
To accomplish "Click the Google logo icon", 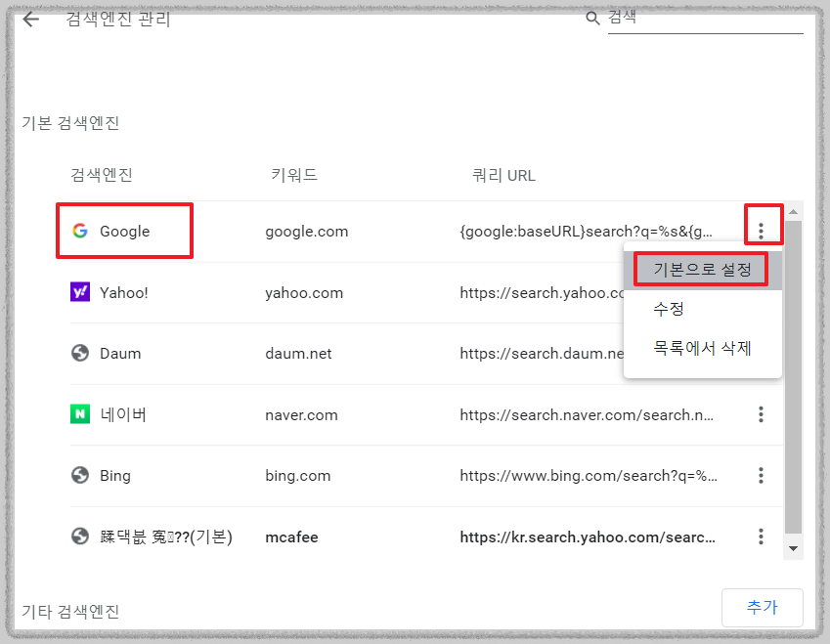I will [80, 231].
